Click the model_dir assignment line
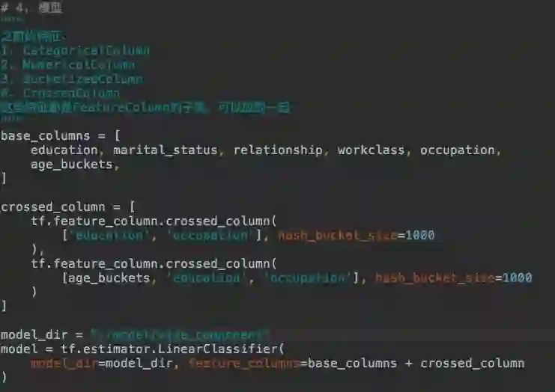This screenshot has width=555, height=392. pyautogui.click(x=135, y=334)
